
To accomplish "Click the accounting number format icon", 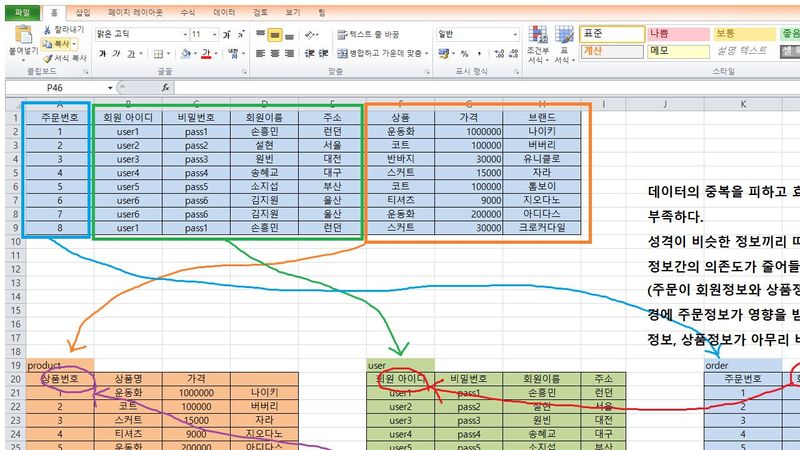I will (x=443, y=53).
